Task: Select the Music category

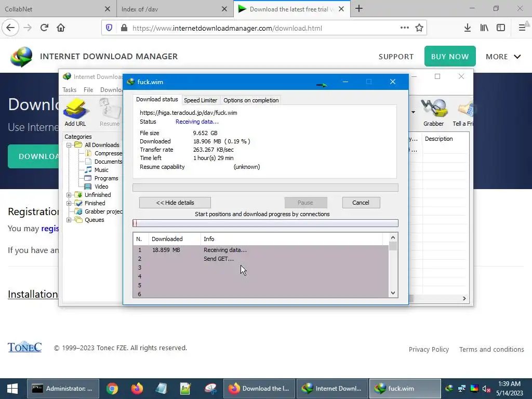Action: pyautogui.click(x=101, y=170)
